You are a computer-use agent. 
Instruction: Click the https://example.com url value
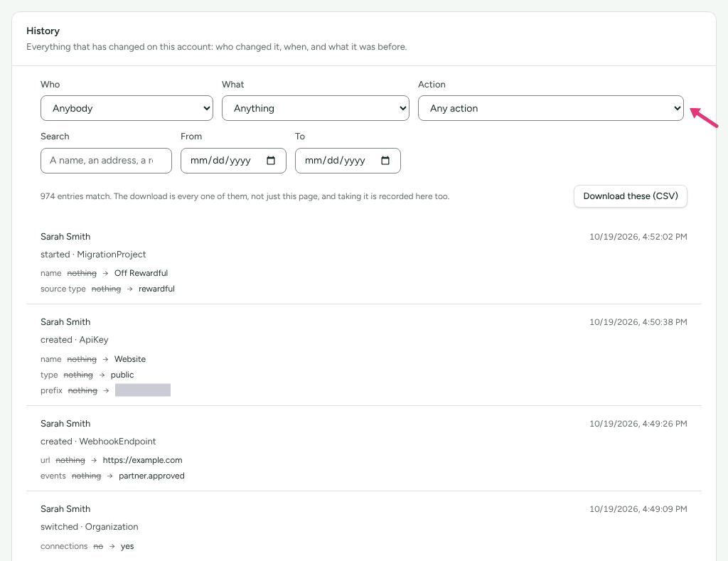pos(142,460)
